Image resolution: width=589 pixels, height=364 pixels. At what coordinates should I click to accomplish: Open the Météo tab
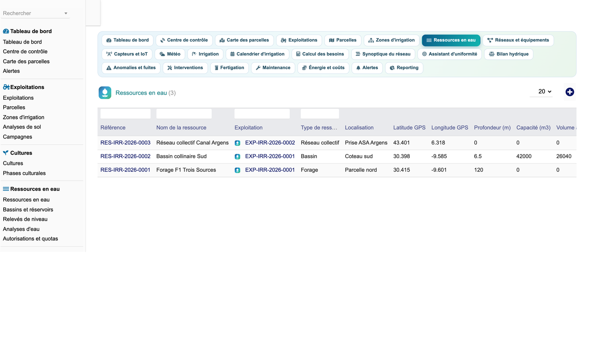pyautogui.click(x=170, y=54)
